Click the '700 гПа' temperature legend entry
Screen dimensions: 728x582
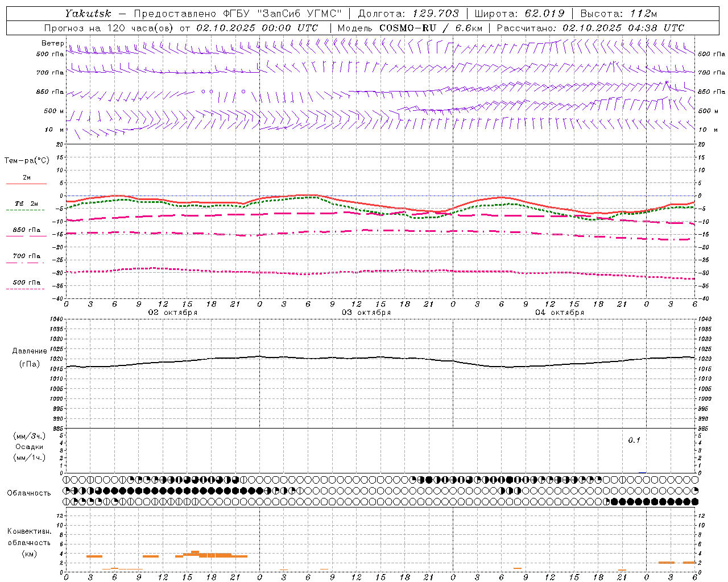(27, 256)
